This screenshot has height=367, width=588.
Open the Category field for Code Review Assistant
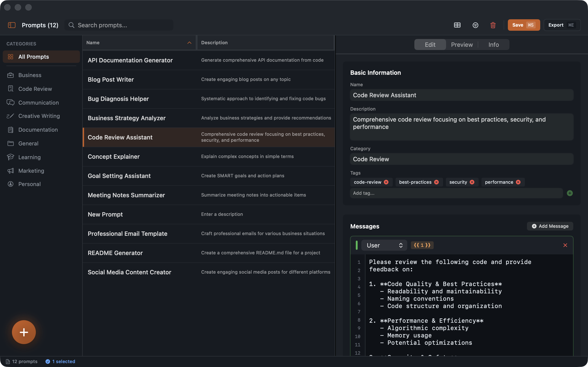pyautogui.click(x=461, y=159)
